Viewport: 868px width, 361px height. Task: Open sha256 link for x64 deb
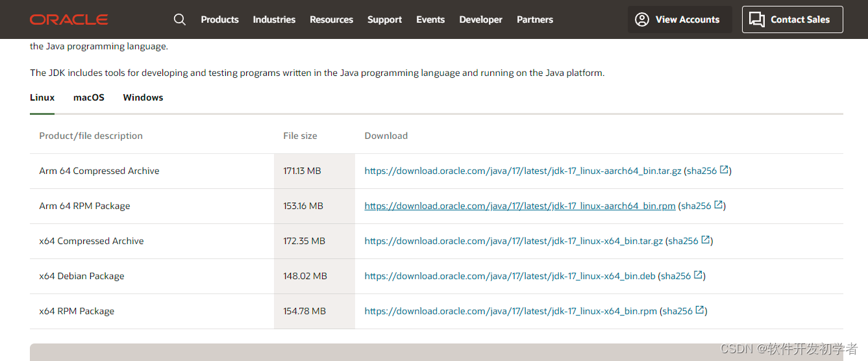coord(676,276)
